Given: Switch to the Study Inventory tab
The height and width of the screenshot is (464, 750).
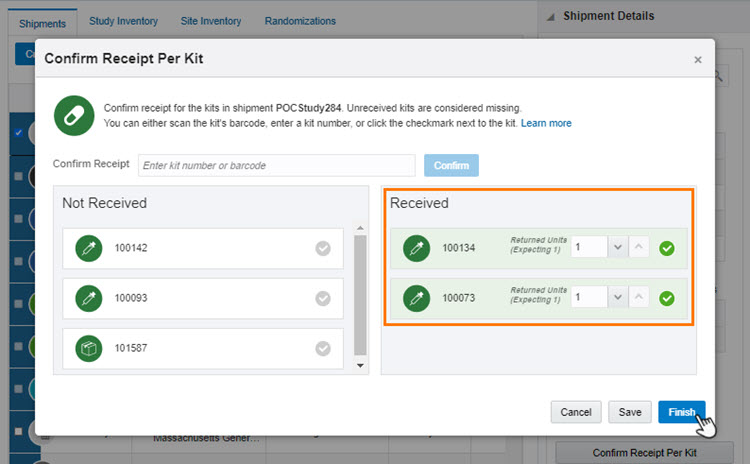Looking at the screenshot, I should (121, 21).
